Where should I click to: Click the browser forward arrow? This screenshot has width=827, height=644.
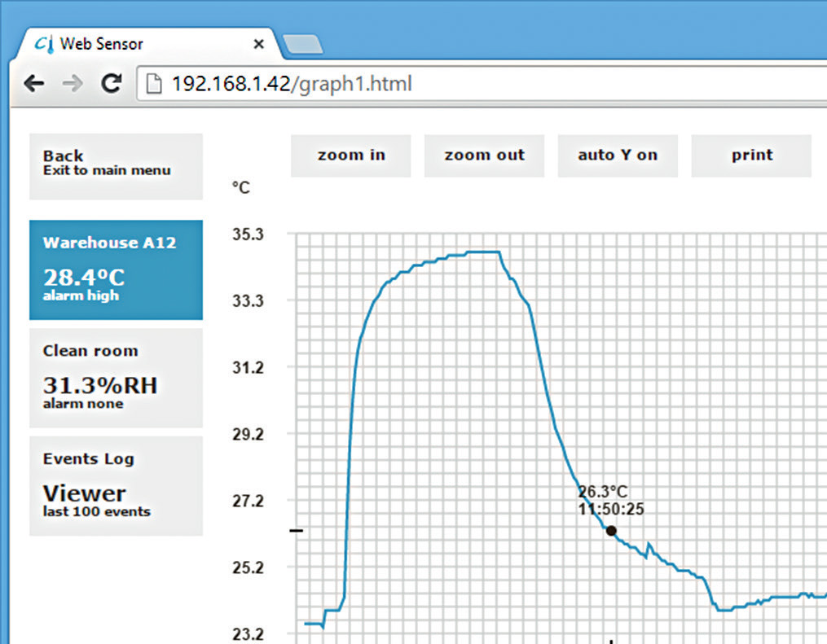[x=73, y=83]
